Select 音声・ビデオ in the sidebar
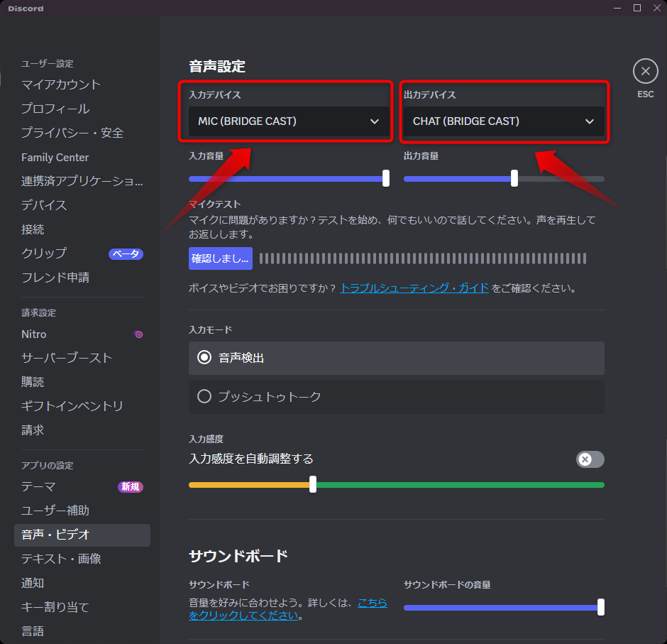This screenshot has height=644, width=667. (82, 535)
